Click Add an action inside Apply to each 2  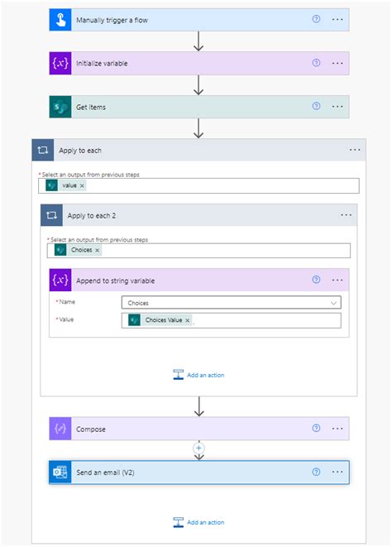click(198, 375)
